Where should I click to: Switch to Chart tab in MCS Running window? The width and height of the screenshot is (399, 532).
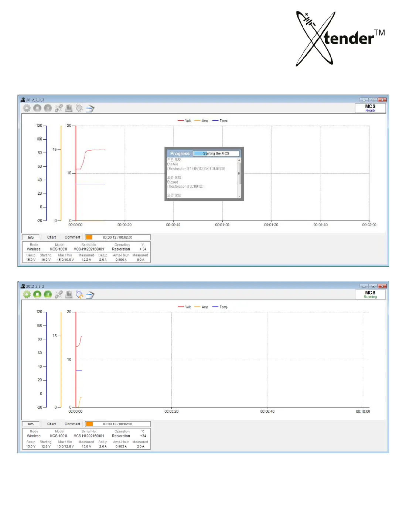(51, 424)
